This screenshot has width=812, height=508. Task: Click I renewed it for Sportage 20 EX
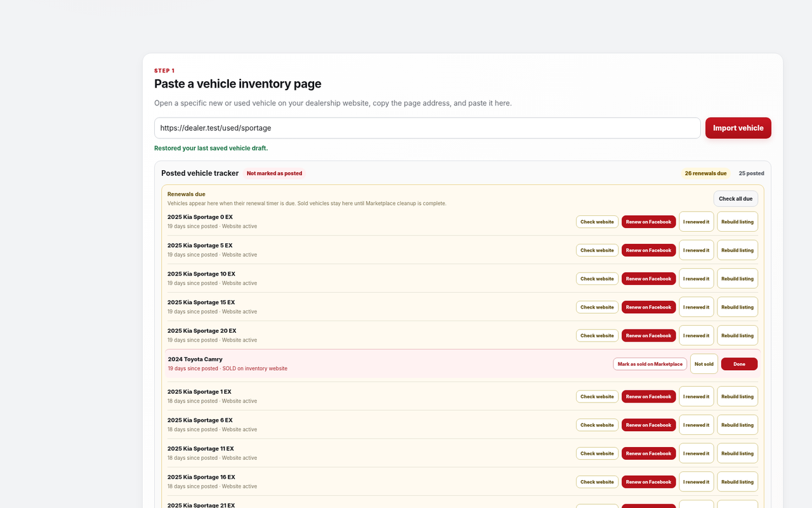(x=696, y=336)
